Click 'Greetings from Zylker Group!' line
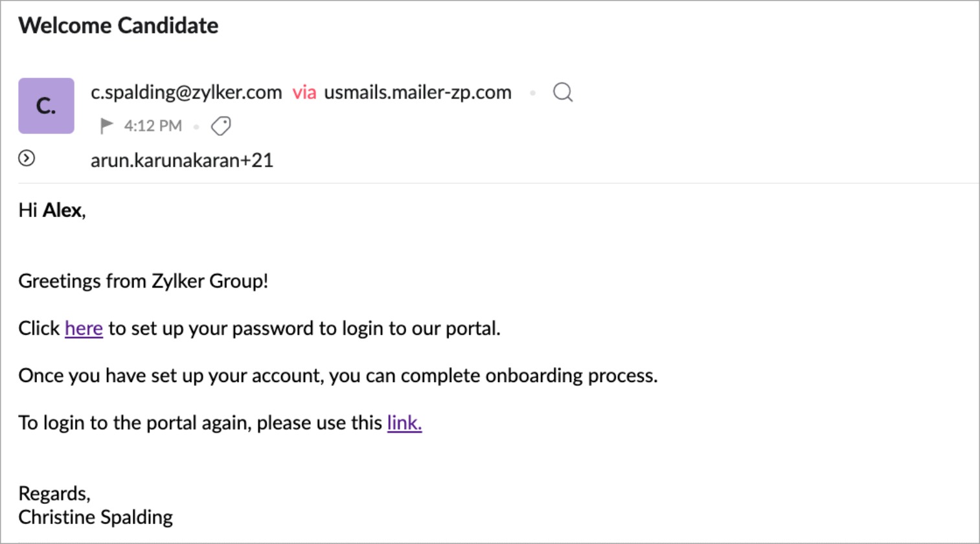Image resolution: width=980 pixels, height=544 pixels. pyautogui.click(x=143, y=281)
